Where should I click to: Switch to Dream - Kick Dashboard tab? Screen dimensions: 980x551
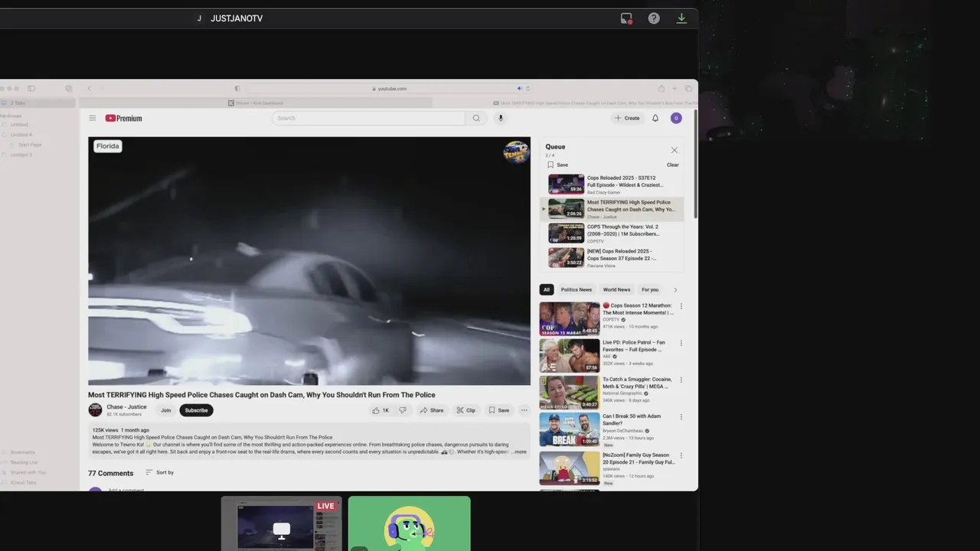pyautogui.click(x=256, y=103)
